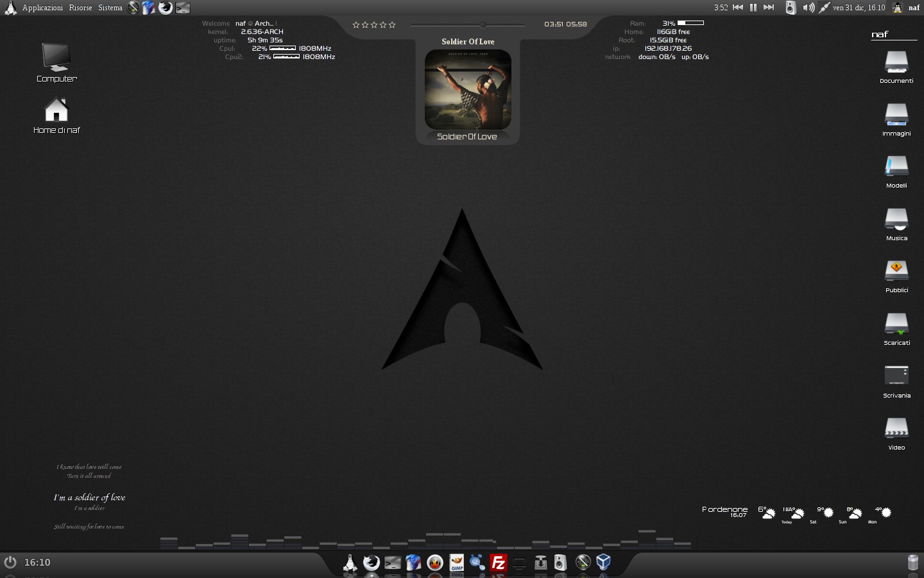Viewport: 924px width, 578px height.
Task: Launch FileZilla from the dock
Action: point(498,563)
